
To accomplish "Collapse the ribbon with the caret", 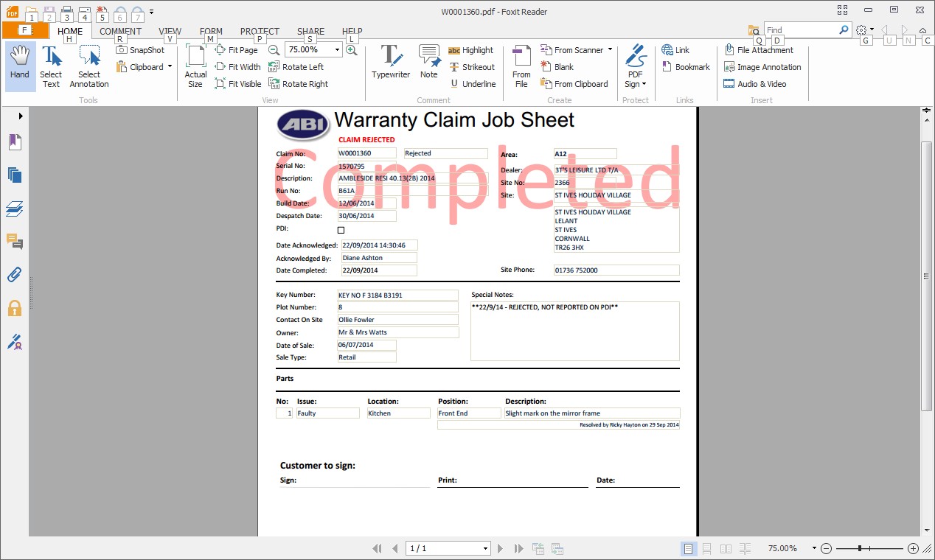I will [923, 30].
